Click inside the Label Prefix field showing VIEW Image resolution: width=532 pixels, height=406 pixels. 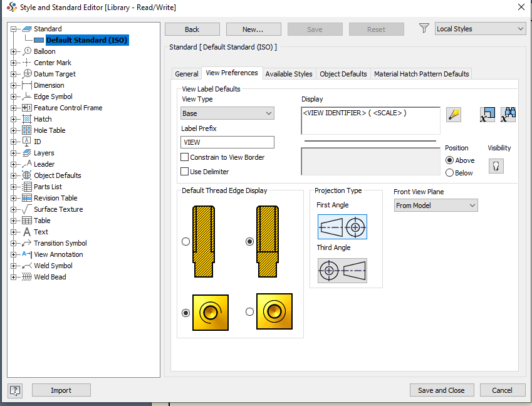click(227, 142)
